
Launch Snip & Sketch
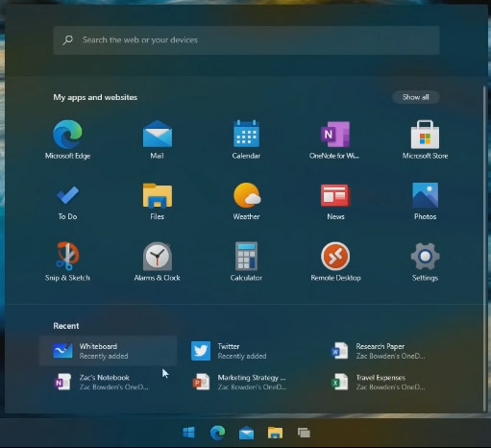(x=67, y=261)
